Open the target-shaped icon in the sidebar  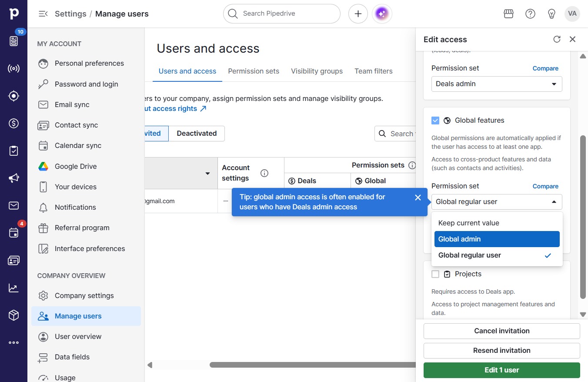pyautogui.click(x=14, y=96)
